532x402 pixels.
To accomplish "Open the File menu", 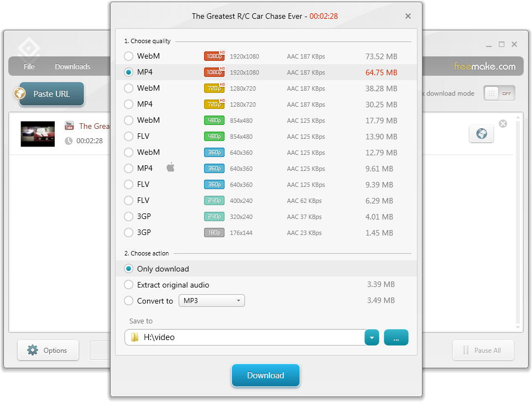I will [29, 66].
